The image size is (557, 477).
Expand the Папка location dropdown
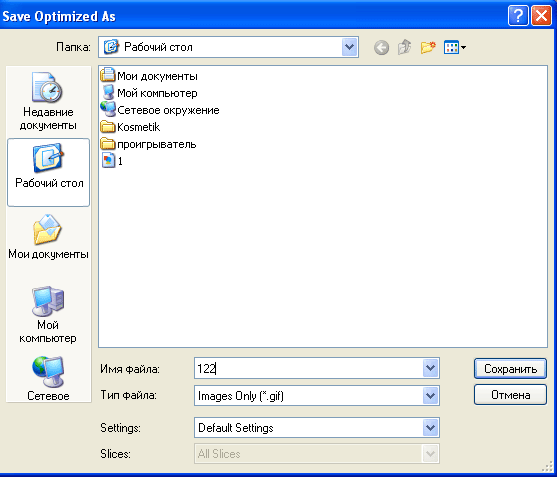[350, 47]
